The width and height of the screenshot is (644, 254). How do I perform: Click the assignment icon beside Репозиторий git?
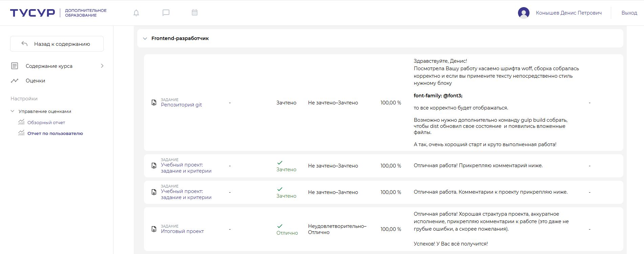[x=154, y=102]
